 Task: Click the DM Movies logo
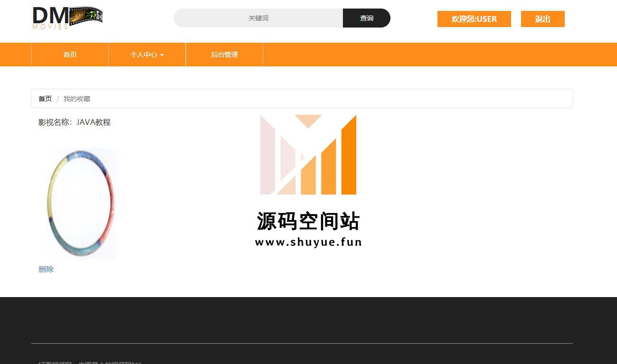(x=67, y=18)
